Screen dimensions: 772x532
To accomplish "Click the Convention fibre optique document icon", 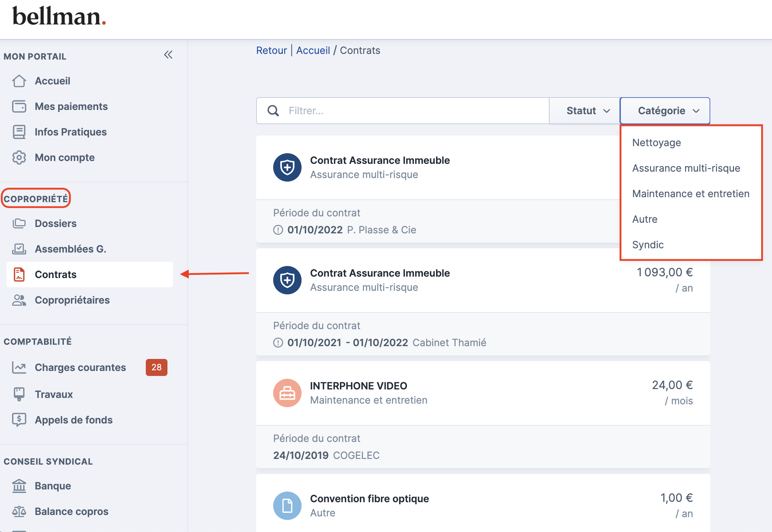I will 287,506.
